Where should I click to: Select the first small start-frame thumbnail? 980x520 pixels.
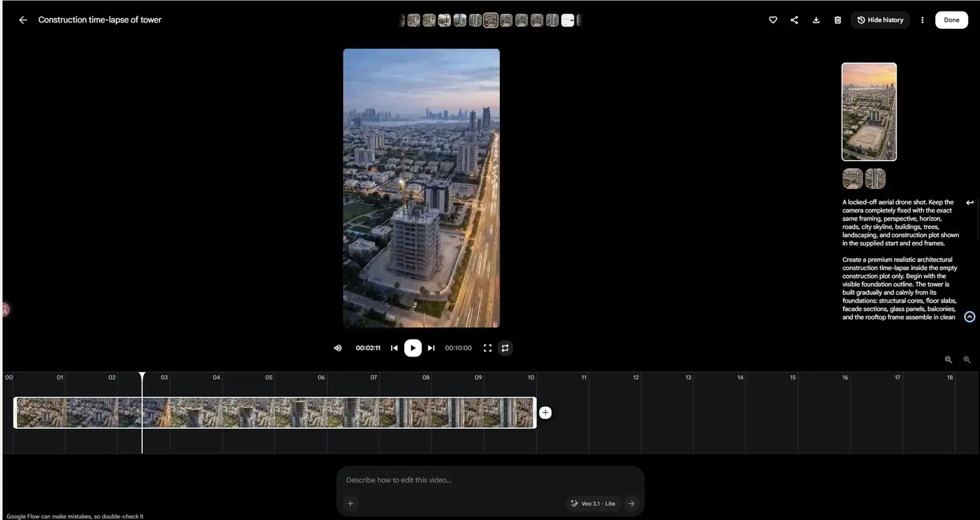[853, 179]
